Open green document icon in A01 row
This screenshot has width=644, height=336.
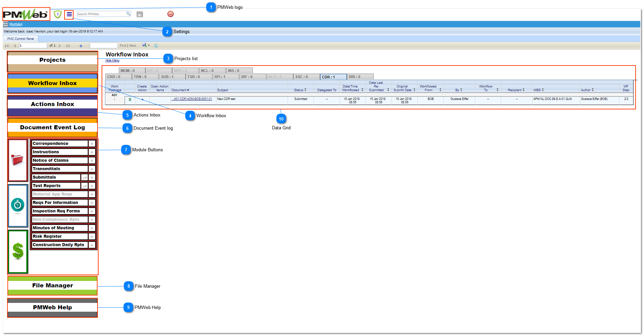coord(130,100)
